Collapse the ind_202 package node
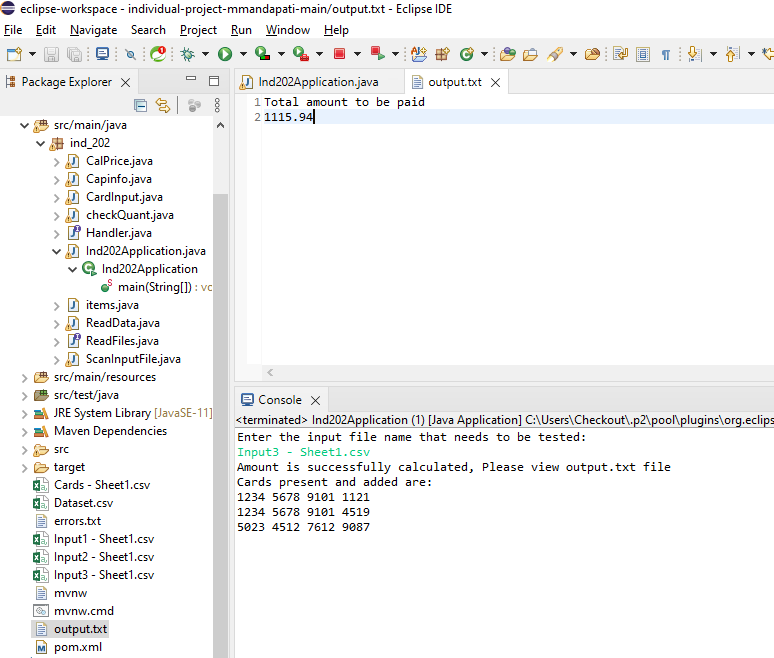The width and height of the screenshot is (774, 658). 40,144
